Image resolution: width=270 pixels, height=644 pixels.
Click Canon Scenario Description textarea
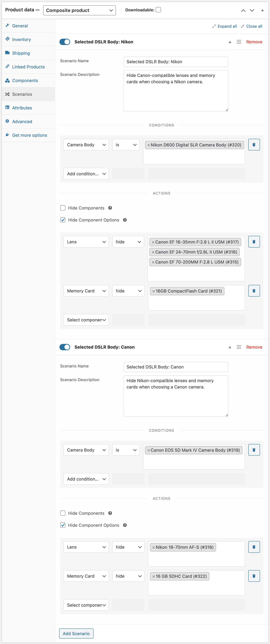176,396
